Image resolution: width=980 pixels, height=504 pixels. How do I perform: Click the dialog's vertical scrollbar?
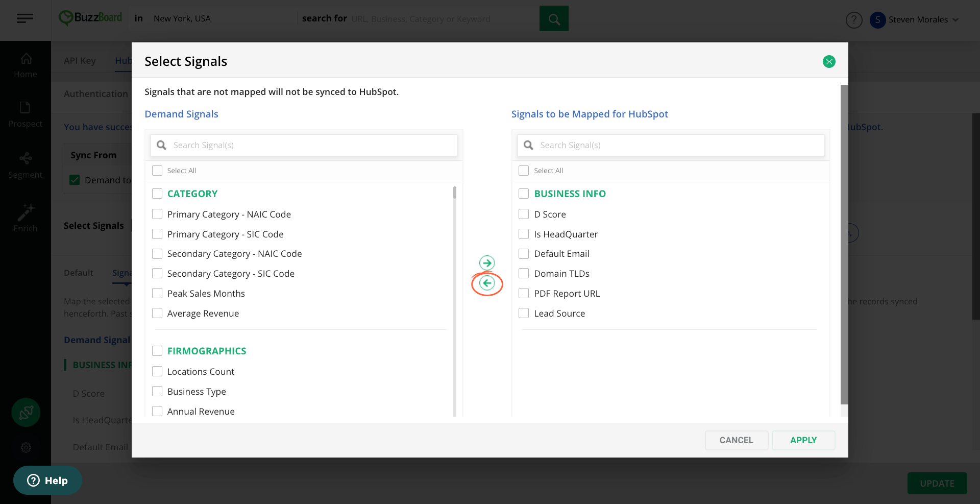844,245
